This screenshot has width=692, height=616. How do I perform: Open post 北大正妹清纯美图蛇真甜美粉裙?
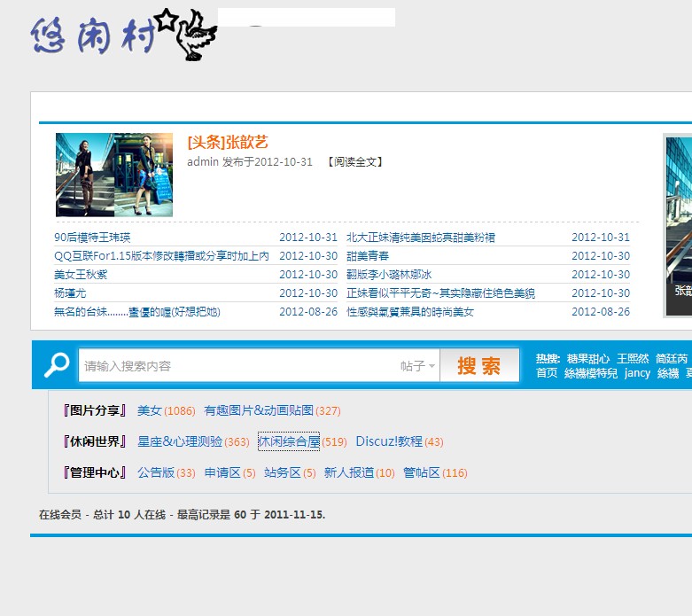[x=421, y=238]
